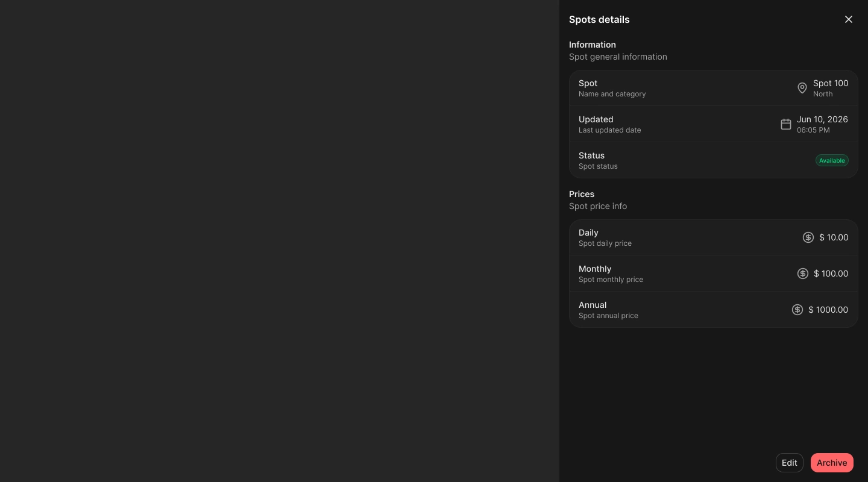
Task: Click the 'Updated' row label
Action: tap(596, 119)
